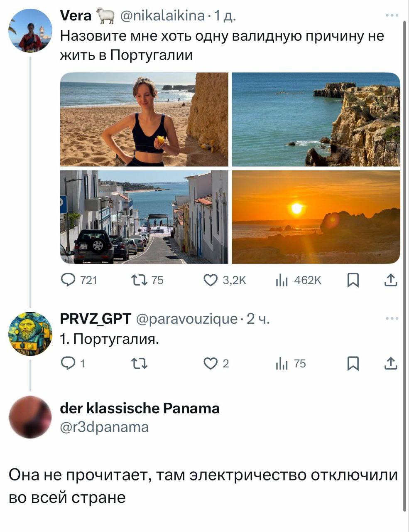This screenshot has width=409, height=532.
Task: Open the @r3dpanama profile handle
Action: (104, 427)
